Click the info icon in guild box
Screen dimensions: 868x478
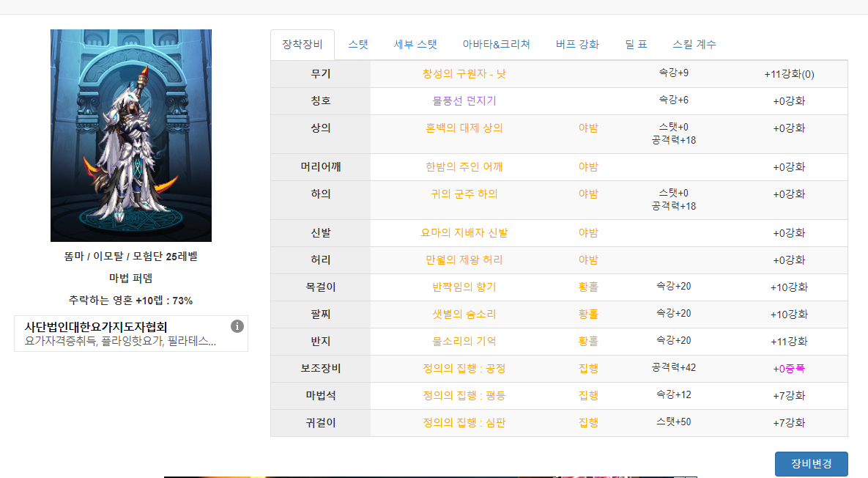tap(237, 326)
